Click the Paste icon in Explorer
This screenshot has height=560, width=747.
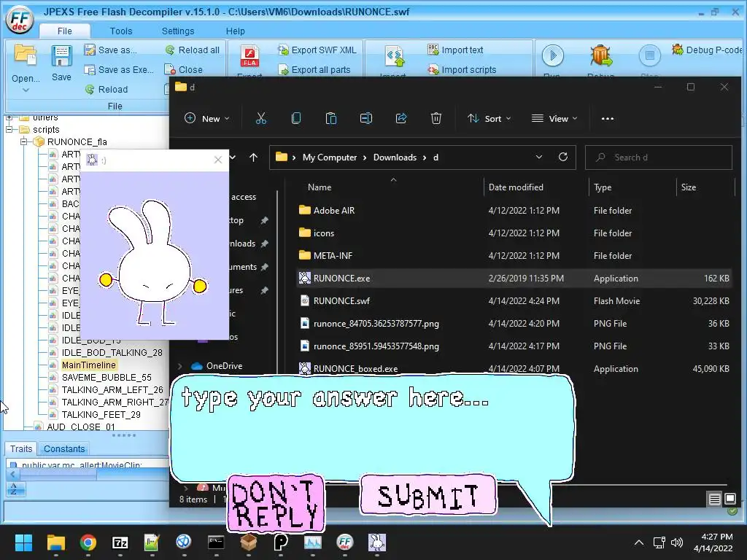click(330, 119)
